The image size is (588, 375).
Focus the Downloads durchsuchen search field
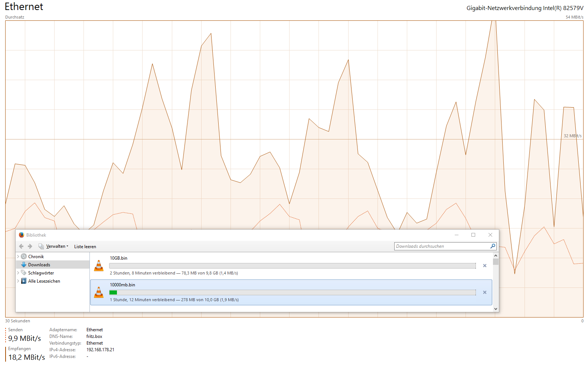[442, 246]
